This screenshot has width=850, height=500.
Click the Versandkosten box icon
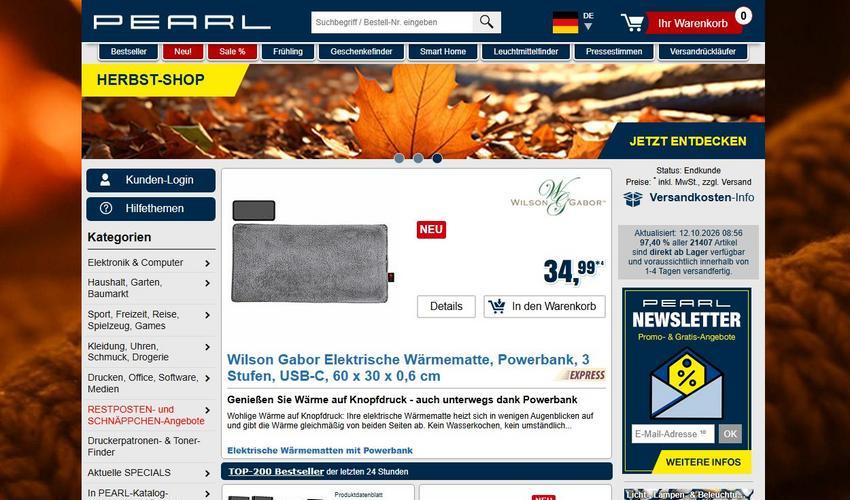click(x=633, y=198)
